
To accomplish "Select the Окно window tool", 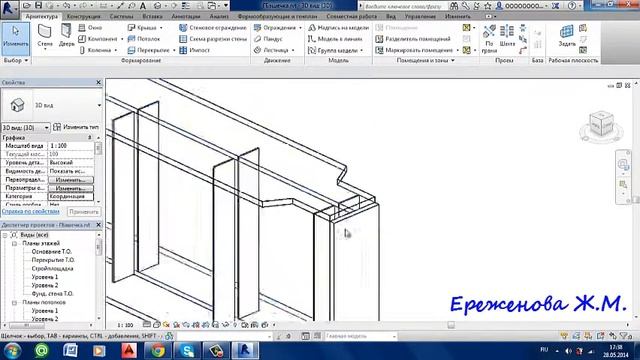I will 90,28.
